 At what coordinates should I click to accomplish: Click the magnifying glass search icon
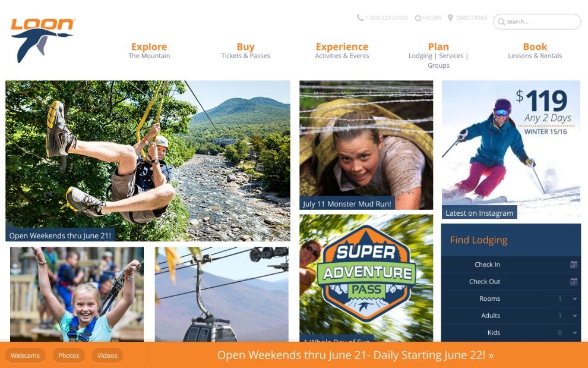[501, 22]
